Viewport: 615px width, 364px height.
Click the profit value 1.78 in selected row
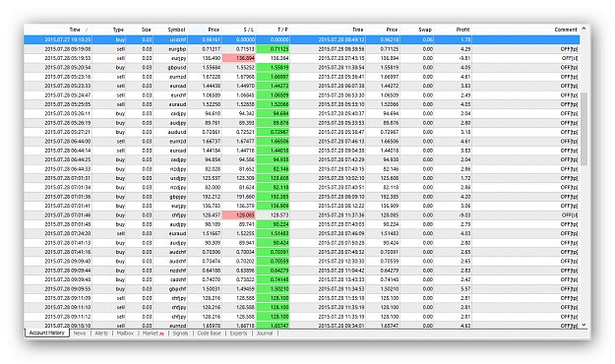[x=465, y=39]
